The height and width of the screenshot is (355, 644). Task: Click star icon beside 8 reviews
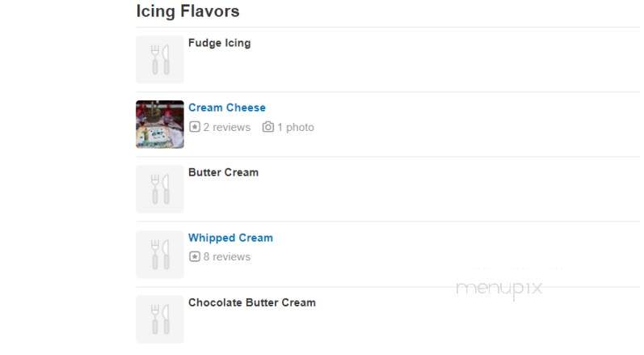194,256
